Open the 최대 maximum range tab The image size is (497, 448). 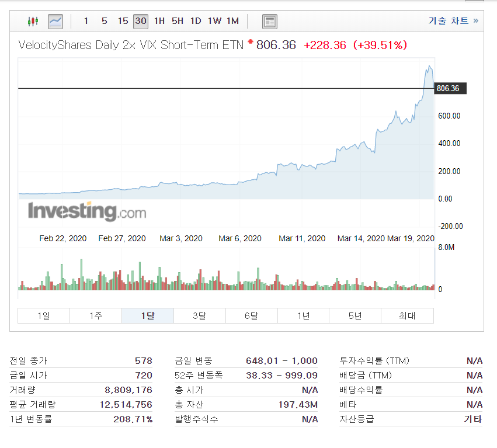point(407,315)
